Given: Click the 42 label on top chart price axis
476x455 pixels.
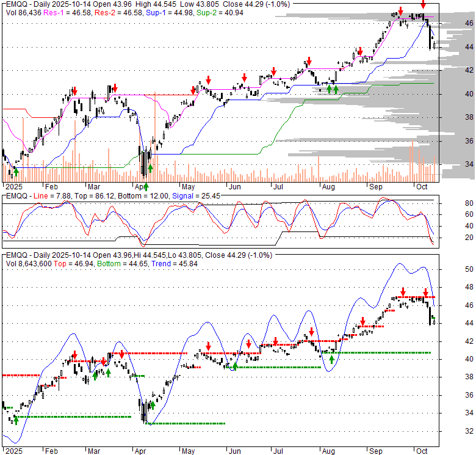Looking at the screenshot, I should [469, 70].
